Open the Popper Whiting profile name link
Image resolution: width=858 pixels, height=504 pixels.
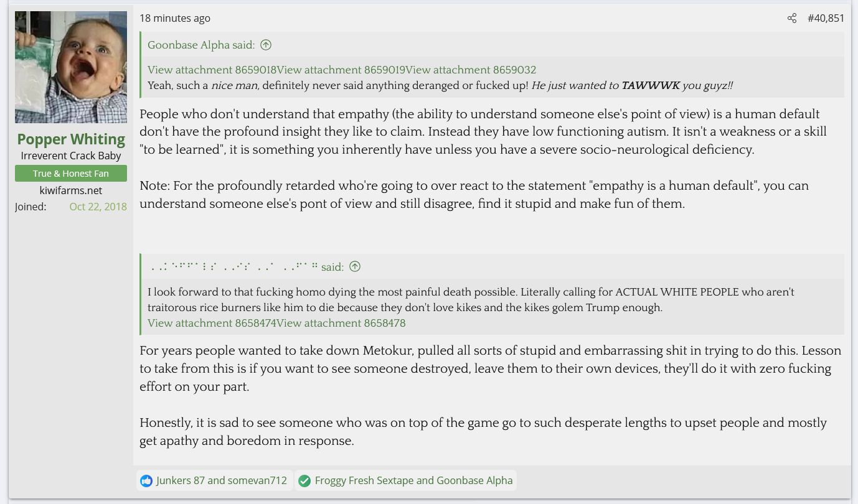71,139
